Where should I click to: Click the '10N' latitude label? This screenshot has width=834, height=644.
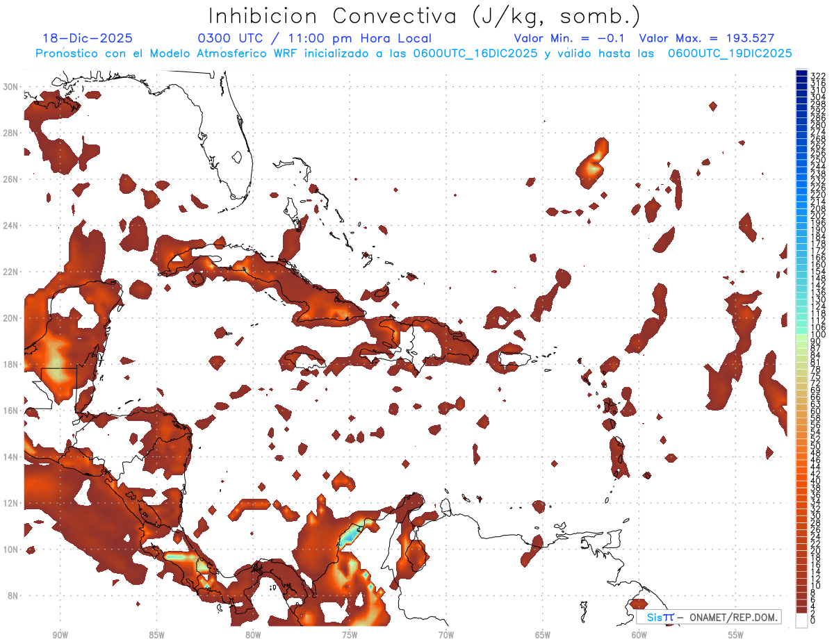pyautogui.click(x=12, y=550)
